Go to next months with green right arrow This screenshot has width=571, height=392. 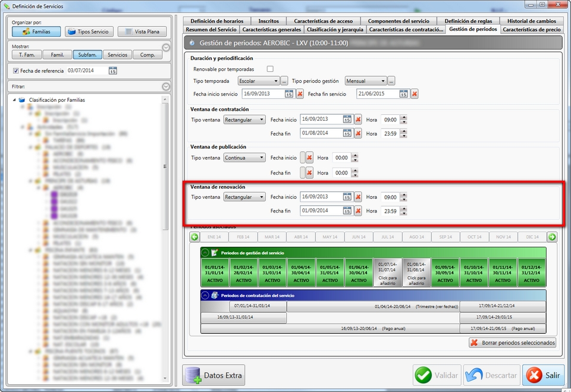(x=552, y=237)
